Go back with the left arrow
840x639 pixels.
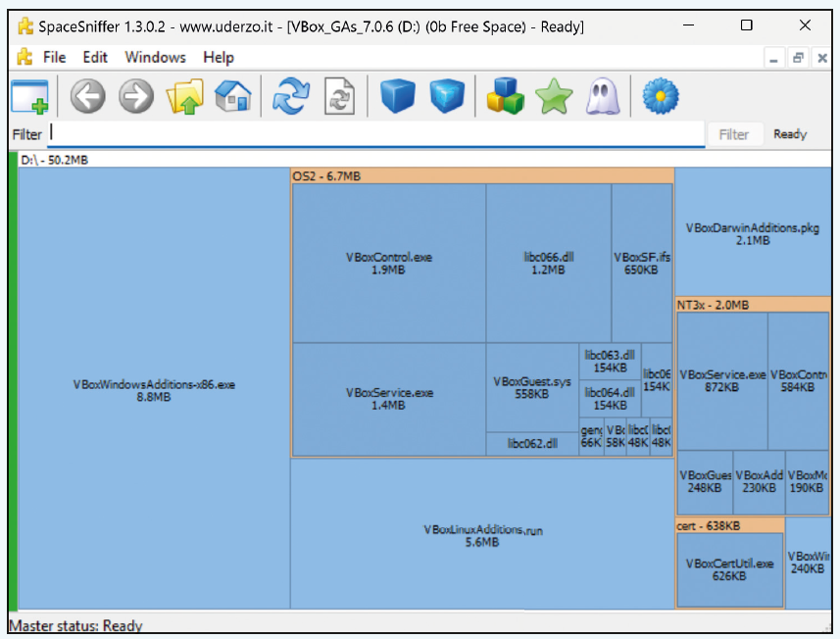coord(88,96)
